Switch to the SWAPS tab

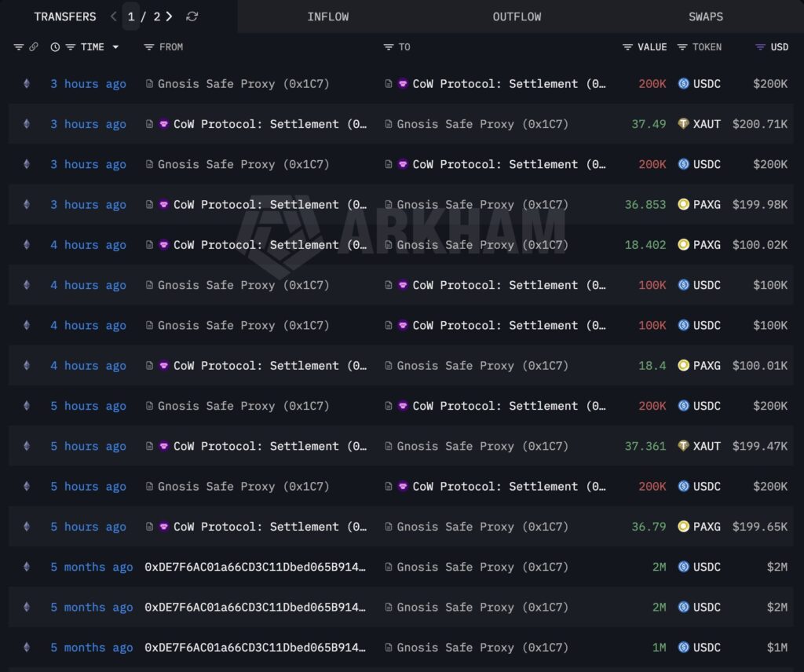coord(706,16)
